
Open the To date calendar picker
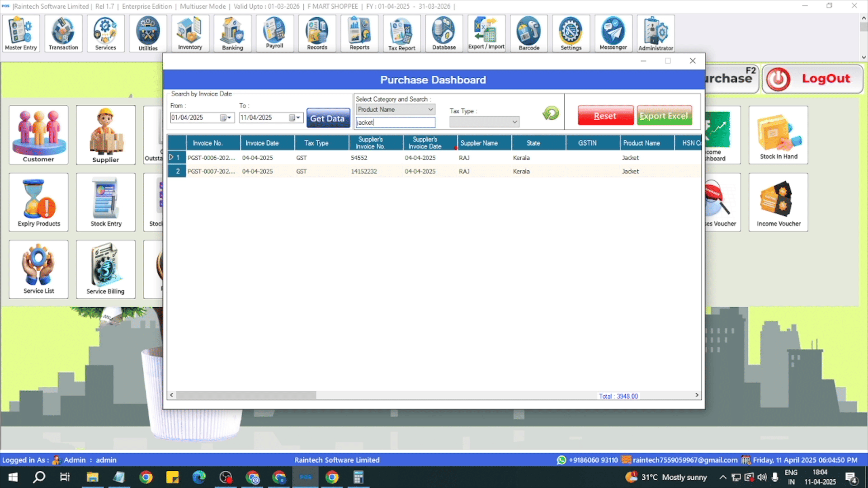tap(294, 118)
